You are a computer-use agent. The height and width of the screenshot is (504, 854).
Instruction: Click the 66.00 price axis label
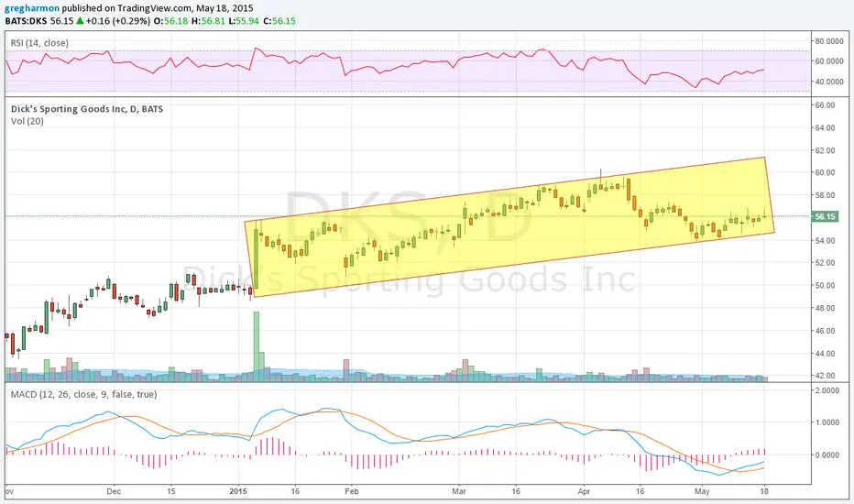(x=825, y=105)
